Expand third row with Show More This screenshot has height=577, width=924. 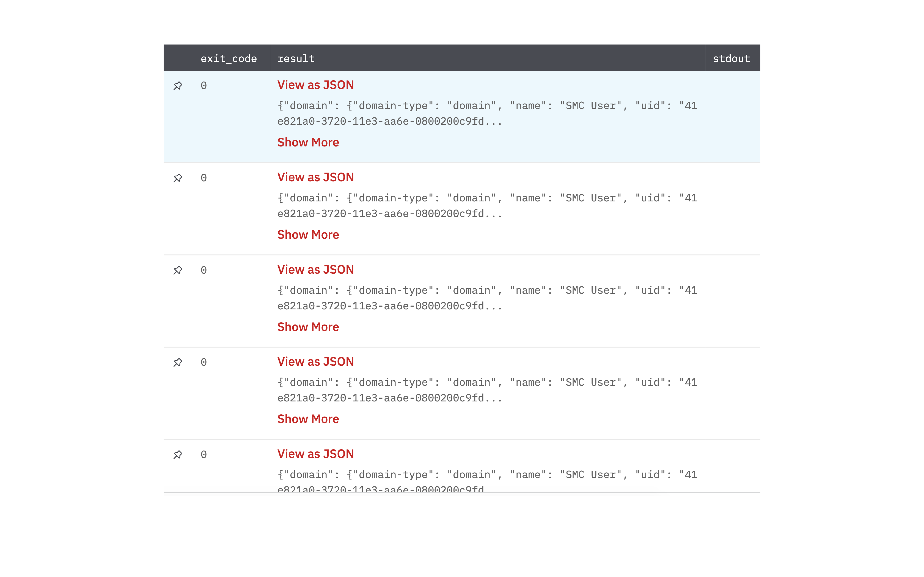pos(308,327)
